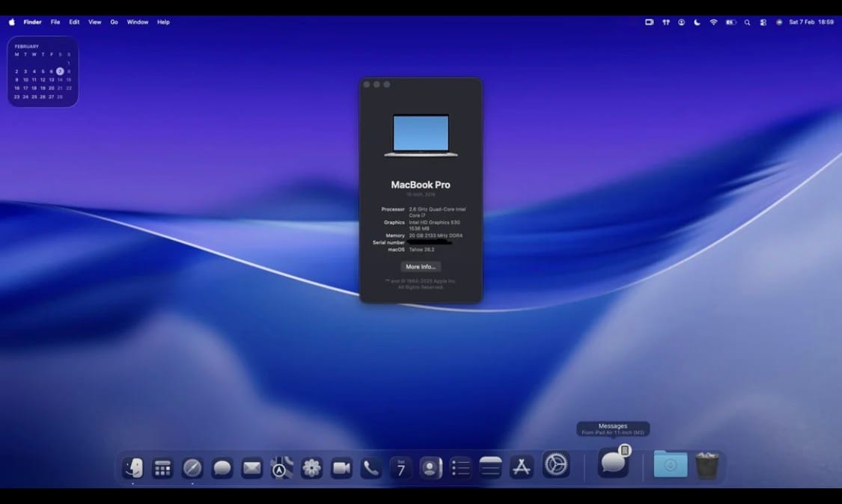The image size is (842, 504).
Task: Click the Intel HD Graphics 530 value
Action: tap(434, 225)
